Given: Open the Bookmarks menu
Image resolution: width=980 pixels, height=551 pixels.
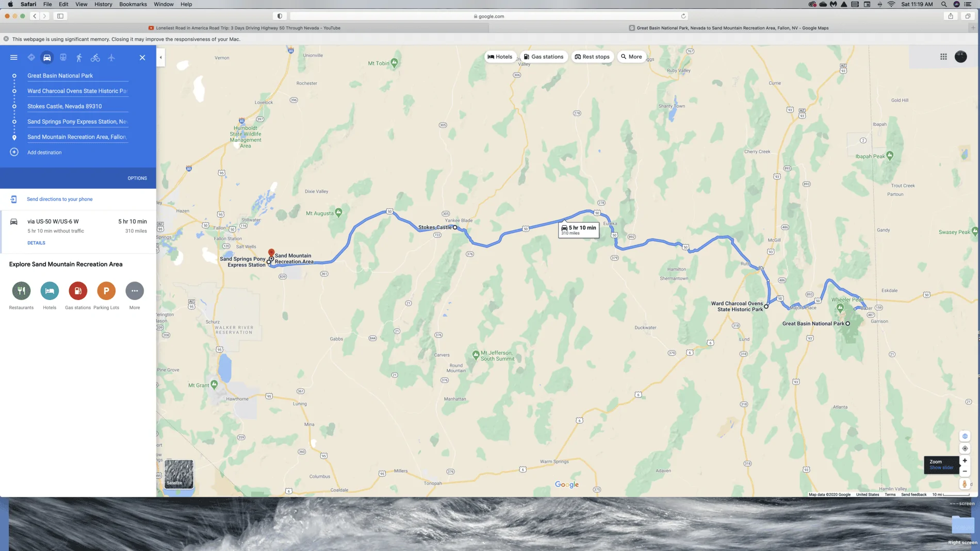Looking at the screenshot, I should click(133, 4).
